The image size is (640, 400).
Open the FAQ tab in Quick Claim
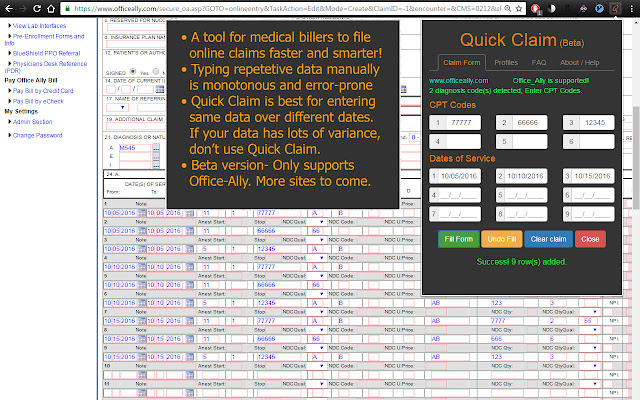[x=539, y=62]
